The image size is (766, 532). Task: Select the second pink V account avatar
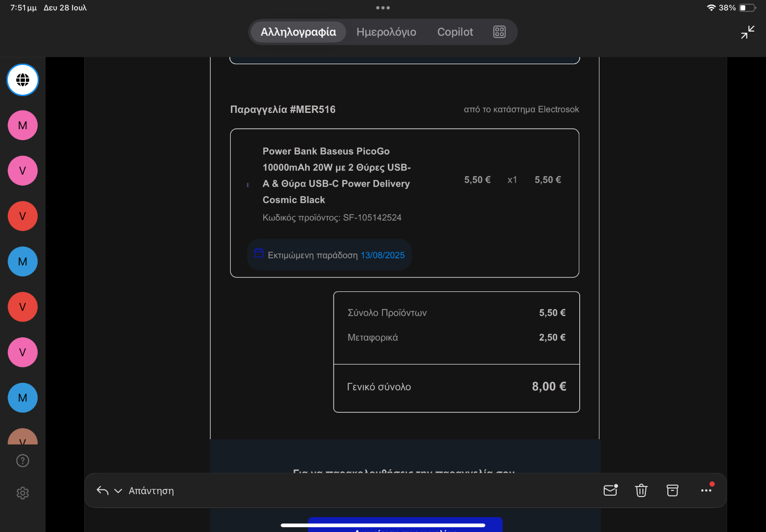[23, 353]
